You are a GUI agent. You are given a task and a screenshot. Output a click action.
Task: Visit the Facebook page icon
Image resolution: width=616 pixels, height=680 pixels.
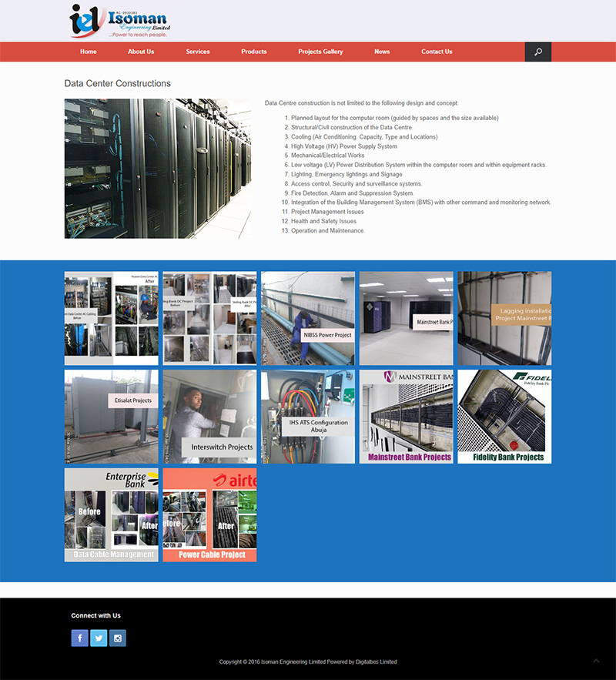[80, 638]
